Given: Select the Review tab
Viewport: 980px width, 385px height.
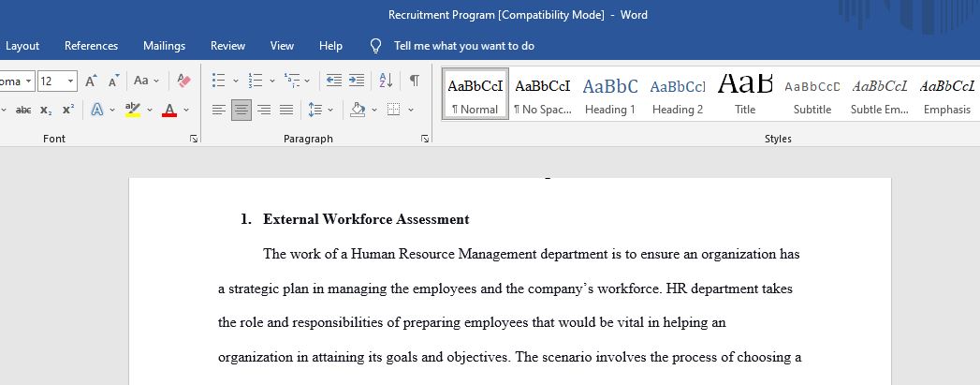Looking at the screenshot, I should pyautogui.click(x=228, y=46).
